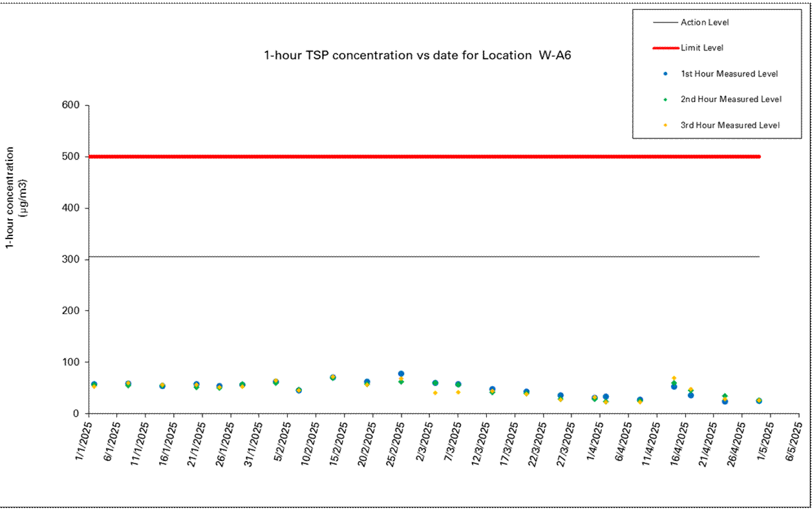This screenshot has height=512, width=812.
Task: Select the green data point near 23/4/2025
Action: coord(725,396)
